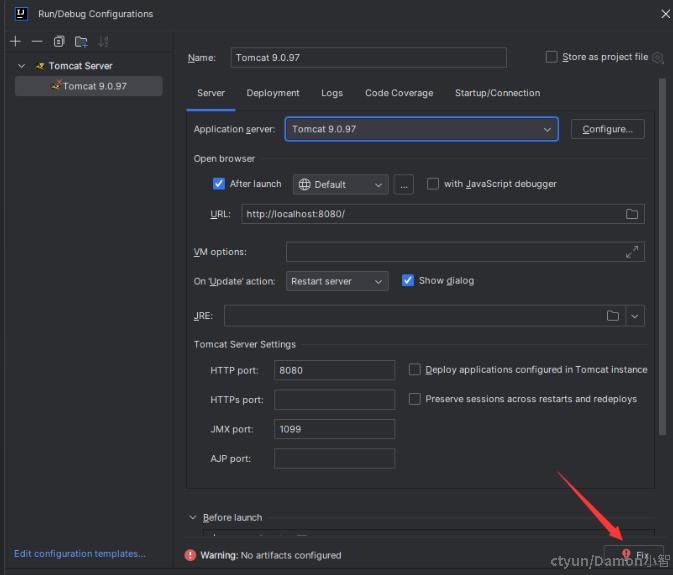Switch to the Deployment tab
This screenshot has width=673, height=575.
point(273,93)
